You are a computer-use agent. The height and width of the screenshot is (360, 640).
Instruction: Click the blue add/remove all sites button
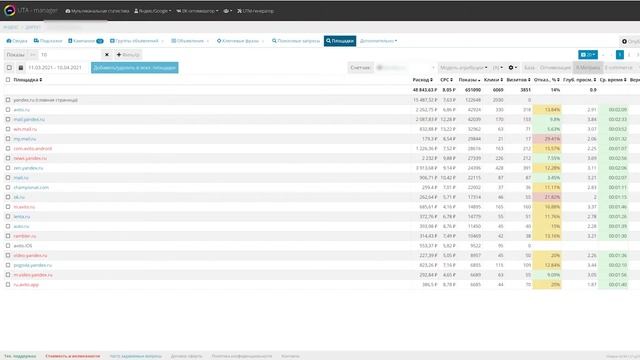pos(135,67)
